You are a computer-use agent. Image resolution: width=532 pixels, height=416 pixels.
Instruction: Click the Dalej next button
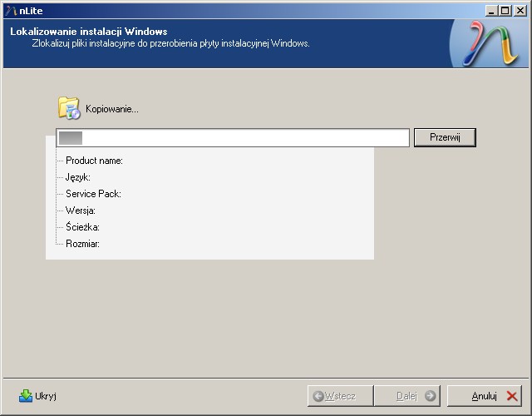406,396
